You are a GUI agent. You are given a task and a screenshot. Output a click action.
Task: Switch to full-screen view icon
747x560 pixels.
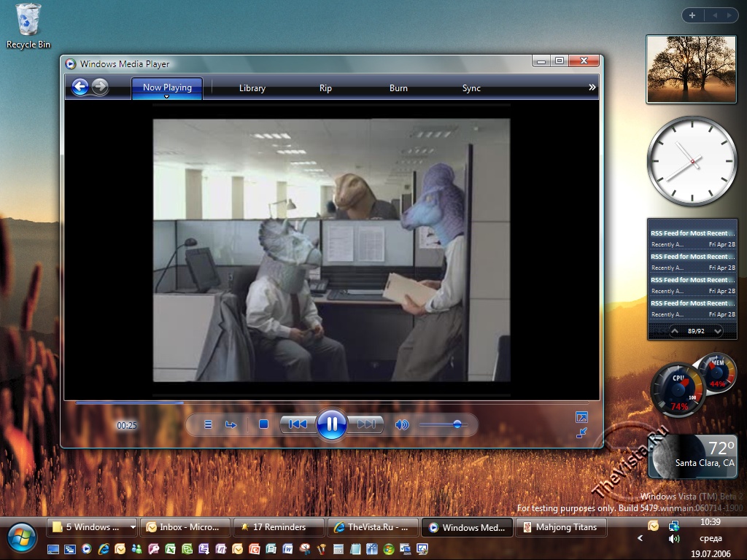pyautogui.click(x=581, y=418)
